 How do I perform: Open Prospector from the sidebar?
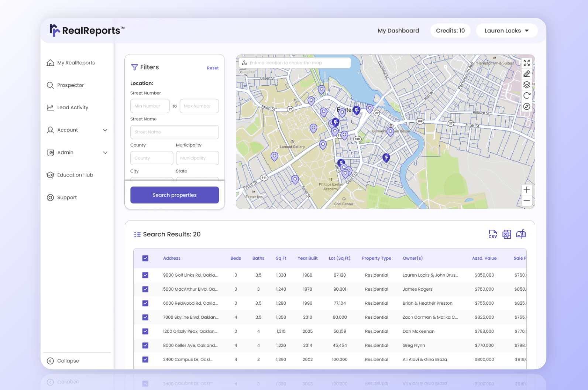[x=70, y=85]
